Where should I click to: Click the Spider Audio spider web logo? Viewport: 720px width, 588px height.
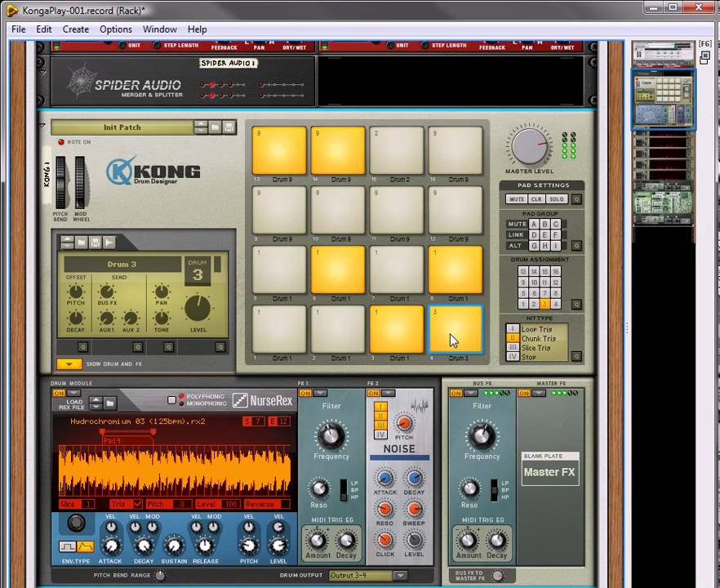point(81,82)
